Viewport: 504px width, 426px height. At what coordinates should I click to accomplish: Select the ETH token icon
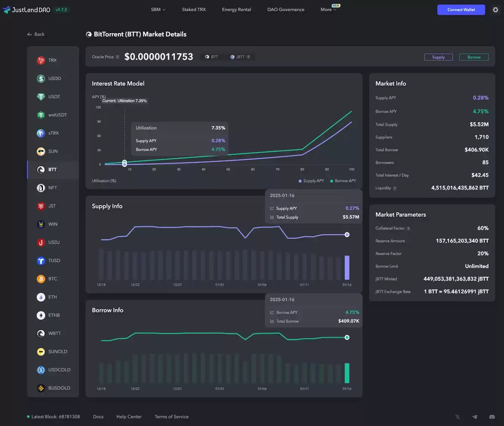41,297
